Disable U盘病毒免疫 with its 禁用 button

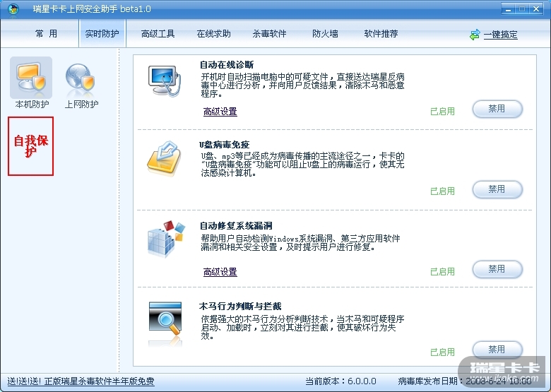pos(497,189)
